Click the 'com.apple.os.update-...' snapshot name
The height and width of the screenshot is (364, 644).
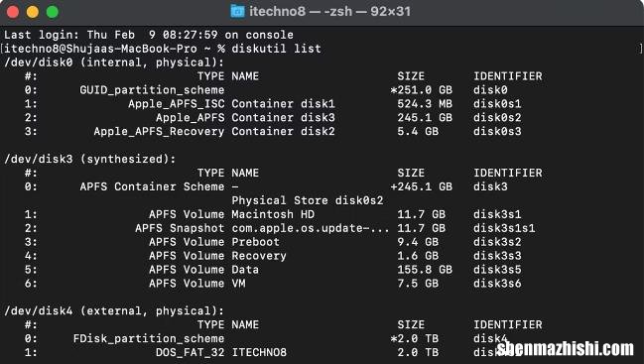point(311,228)
